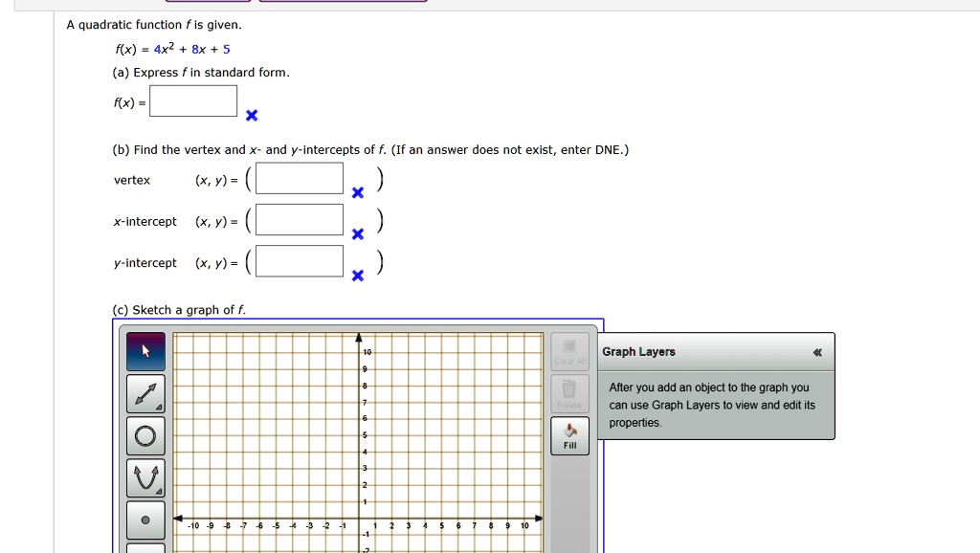
Task: Click the Clear All button
Action: 569,352
